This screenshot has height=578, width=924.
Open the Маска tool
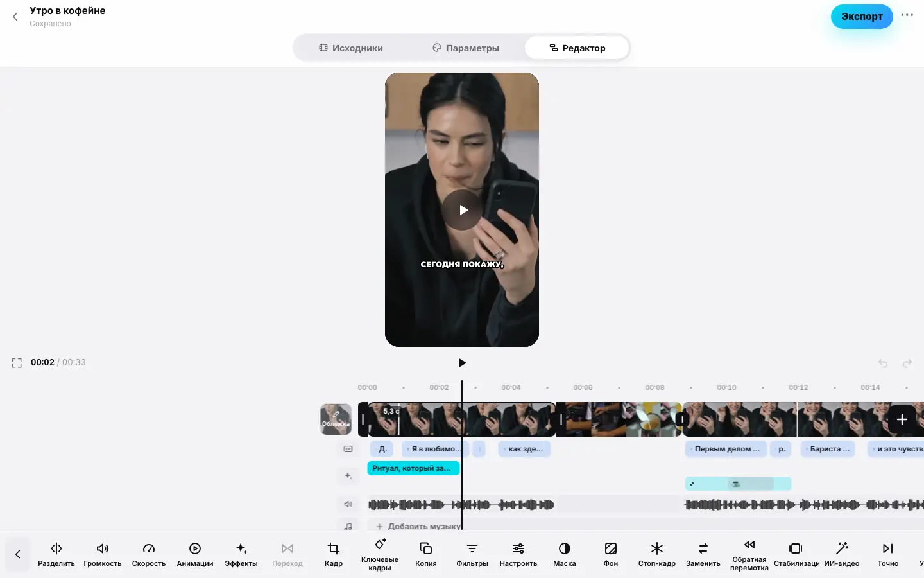point(565,554)
